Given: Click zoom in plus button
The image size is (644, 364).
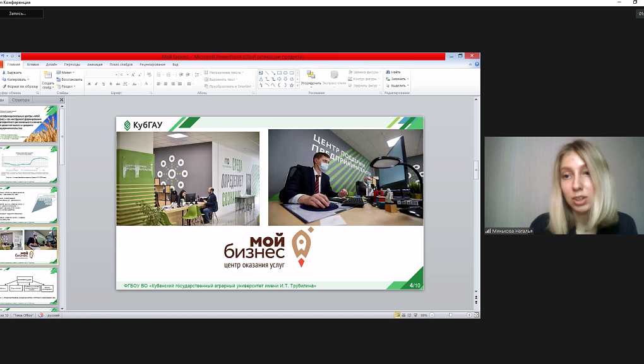Looking at the screenshot, I should 469,315.
